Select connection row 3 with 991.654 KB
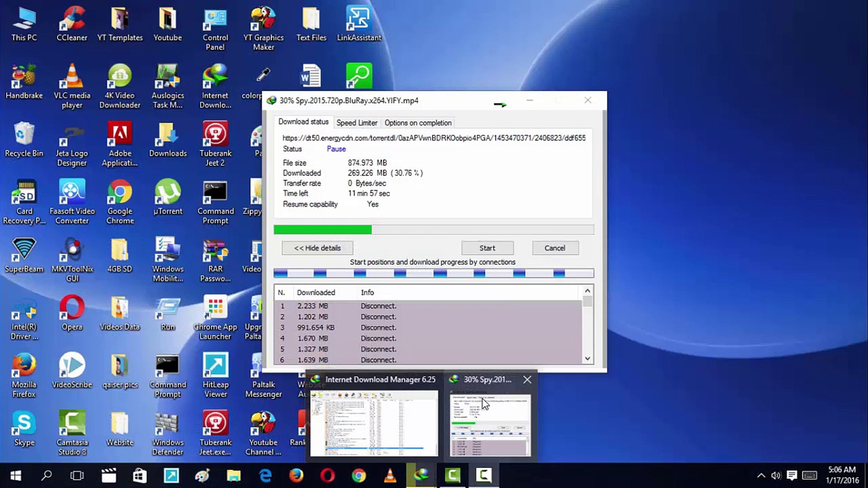This screenshot has height=488, width=868. (428, 328)
